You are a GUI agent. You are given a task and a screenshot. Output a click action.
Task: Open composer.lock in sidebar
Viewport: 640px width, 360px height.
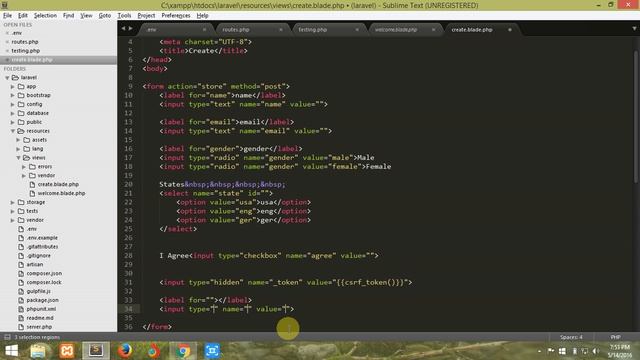point(44,282)
